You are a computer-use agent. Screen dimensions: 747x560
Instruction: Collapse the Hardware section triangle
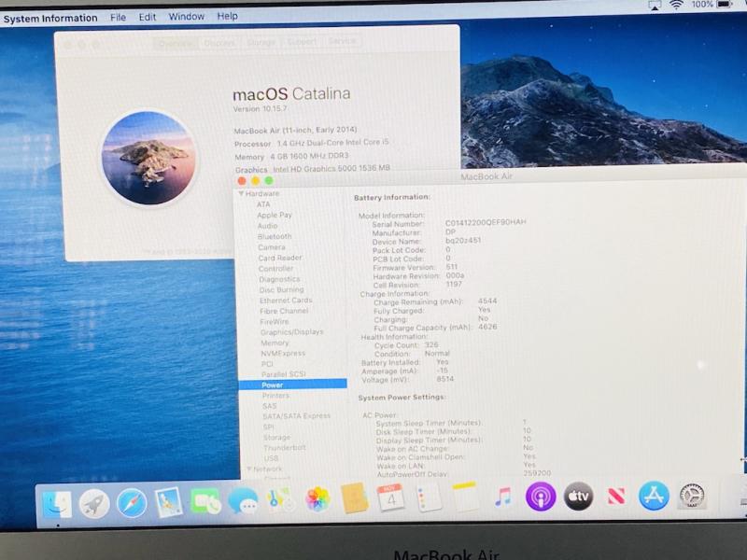pyautogui.click(x=241, y=194)
